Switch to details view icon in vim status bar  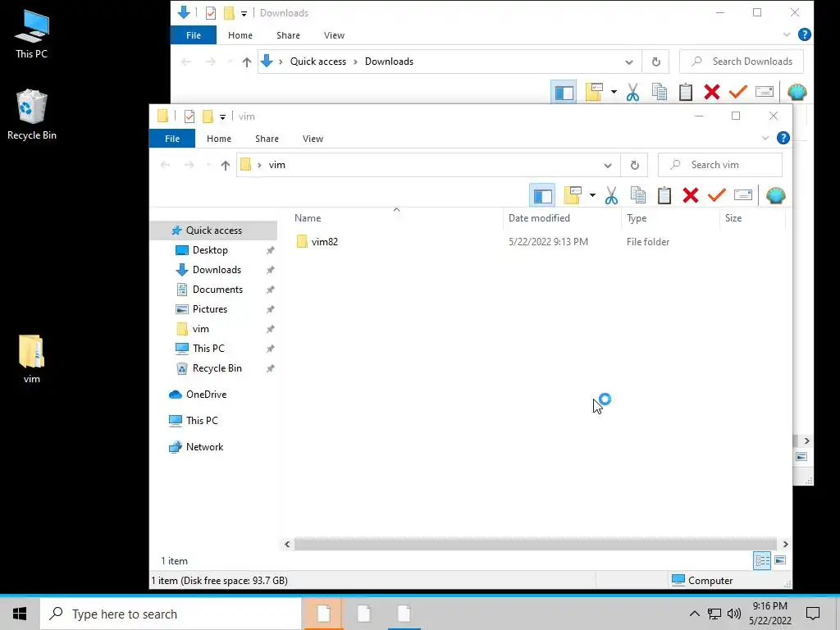pos(762,561)
